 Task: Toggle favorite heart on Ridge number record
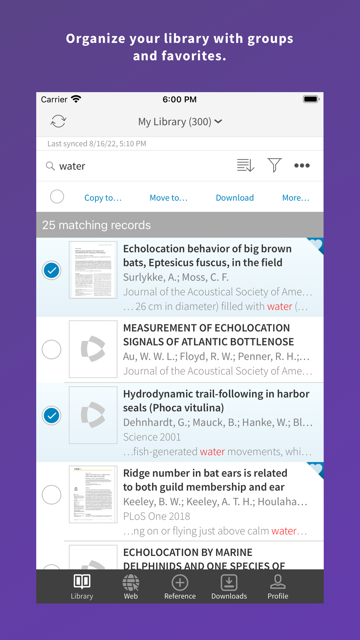point(316,470)
